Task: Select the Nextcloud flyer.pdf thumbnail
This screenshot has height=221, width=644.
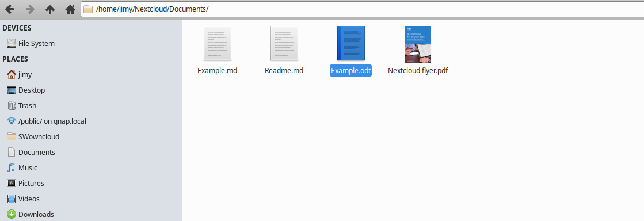Action: 418,44
